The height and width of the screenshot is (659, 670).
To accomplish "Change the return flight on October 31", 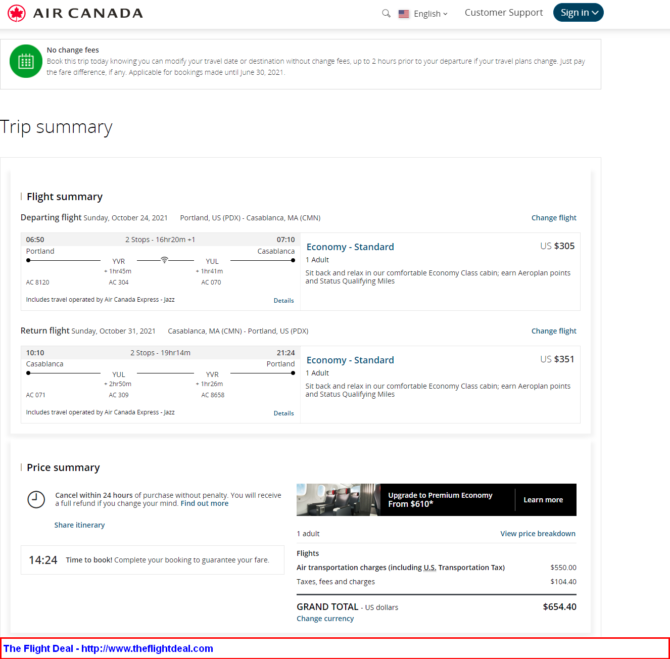I will [553, 331].
